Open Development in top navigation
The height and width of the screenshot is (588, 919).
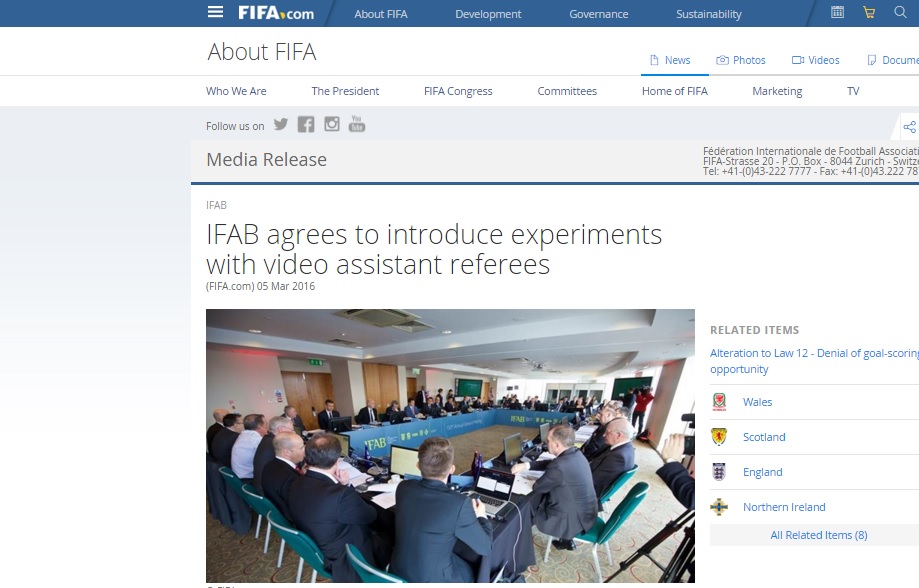488,14
